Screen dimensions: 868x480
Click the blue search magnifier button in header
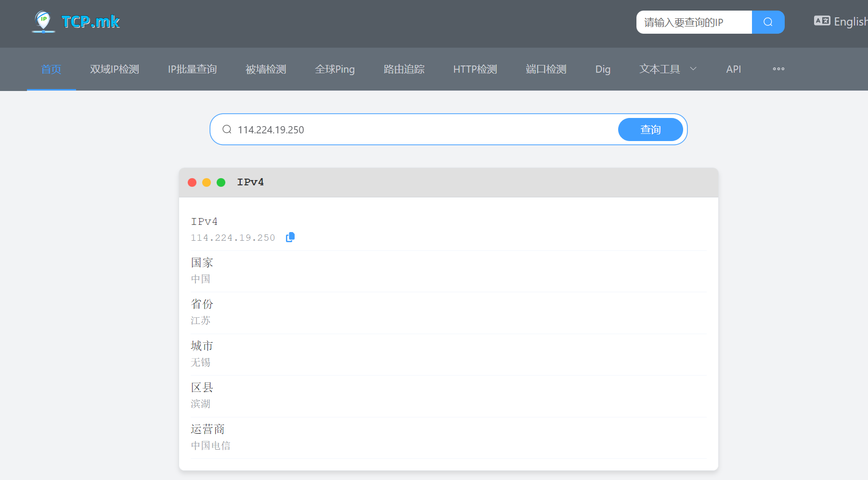[768, 22]
